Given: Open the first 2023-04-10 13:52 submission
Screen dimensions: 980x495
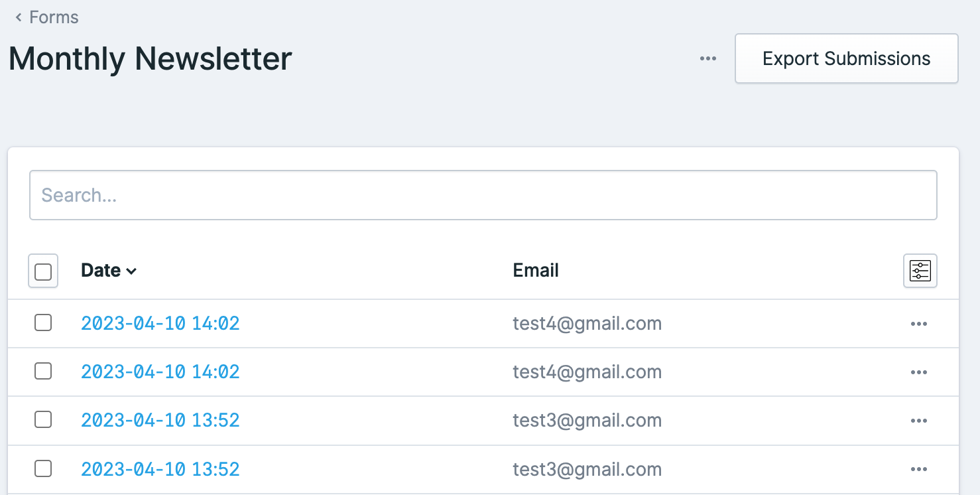Looking at the screenshot, I should tap(160, 421).
